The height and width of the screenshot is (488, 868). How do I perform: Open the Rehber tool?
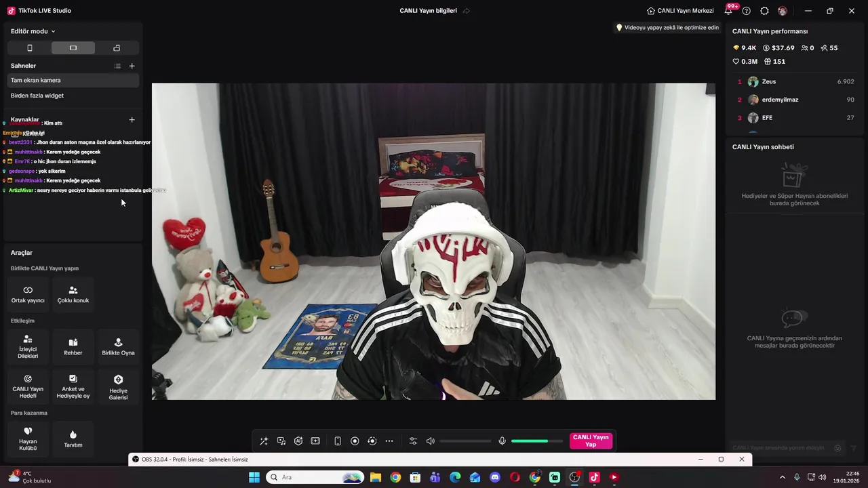(x=73, y=347)
